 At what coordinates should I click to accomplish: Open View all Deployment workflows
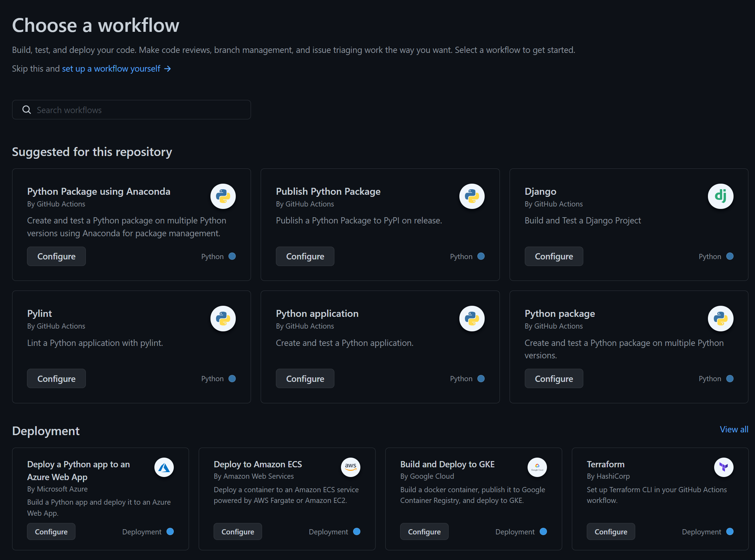[734, 429]
